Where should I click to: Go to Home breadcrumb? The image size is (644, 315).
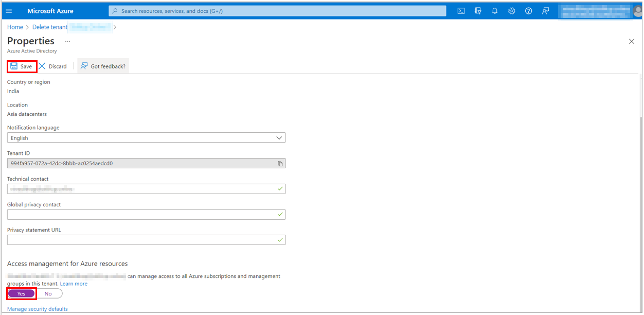coord(15,27)
